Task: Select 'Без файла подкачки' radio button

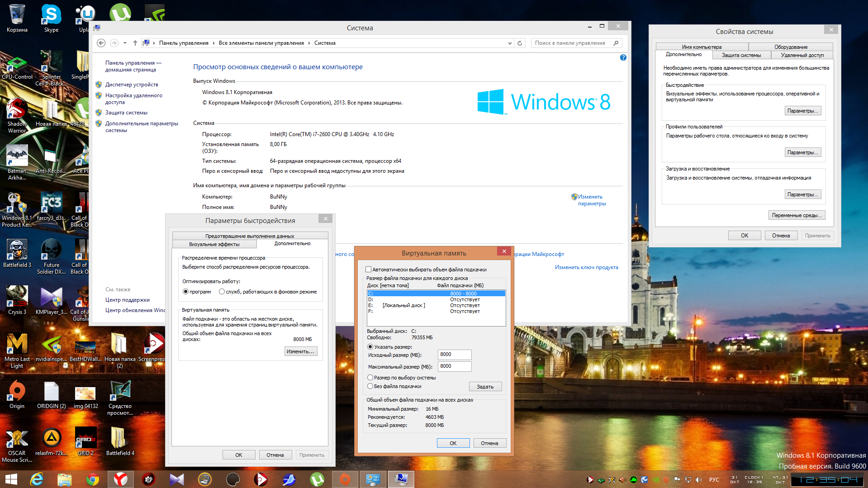Action: [370, 386]
